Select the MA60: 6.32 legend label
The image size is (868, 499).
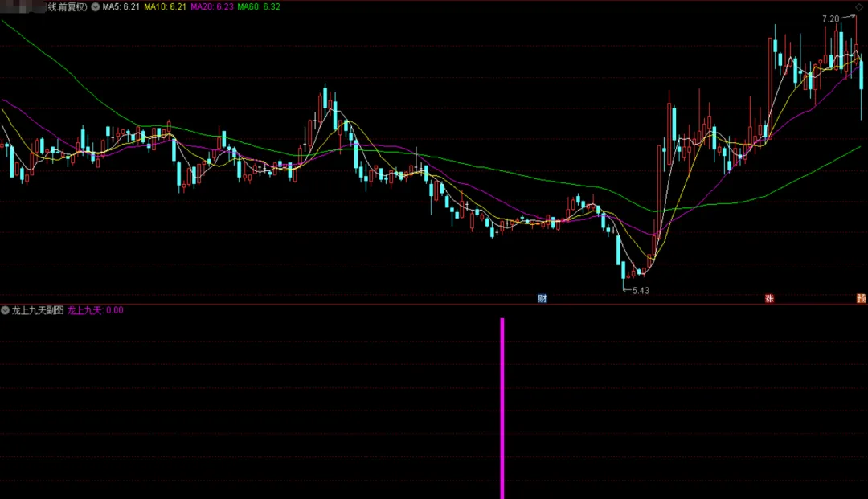(259, 7)
